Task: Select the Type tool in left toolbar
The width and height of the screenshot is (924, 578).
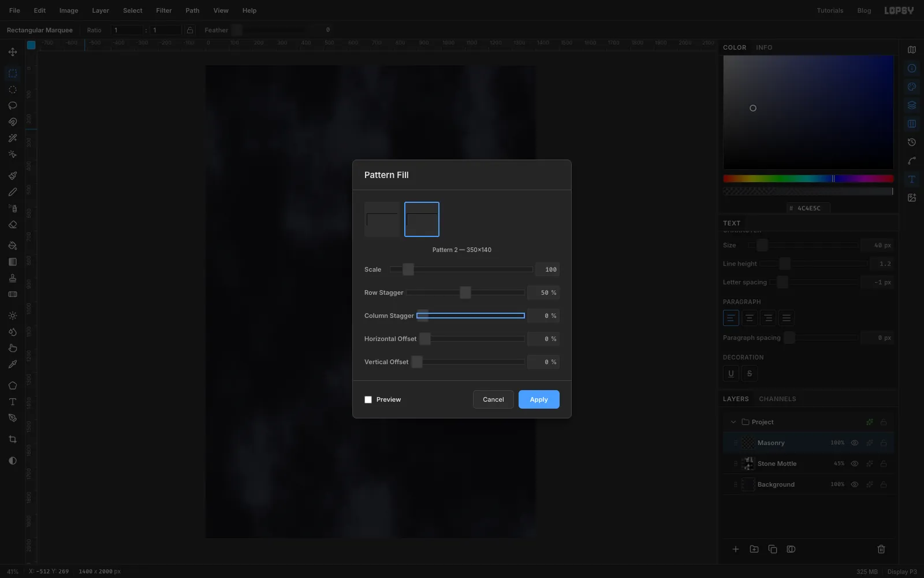Action: tap(12, 402)
